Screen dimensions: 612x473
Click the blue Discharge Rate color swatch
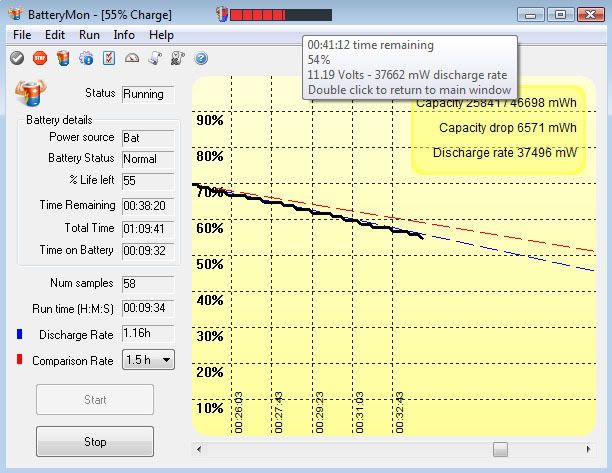[x=20, y=334]
